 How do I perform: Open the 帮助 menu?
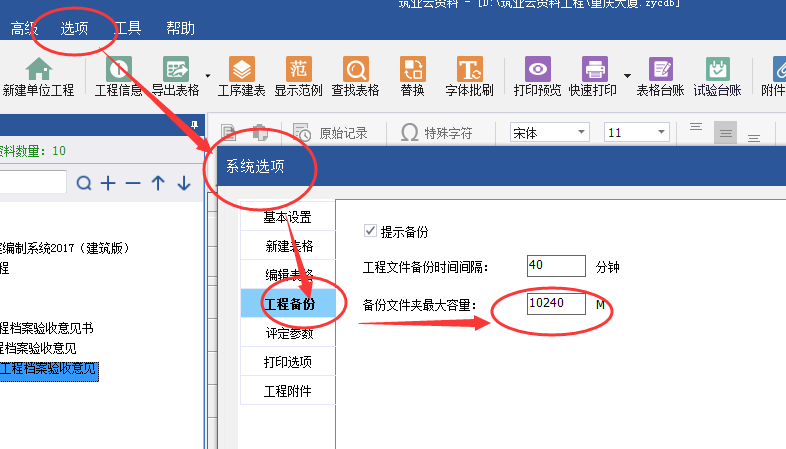coord(181,28)
